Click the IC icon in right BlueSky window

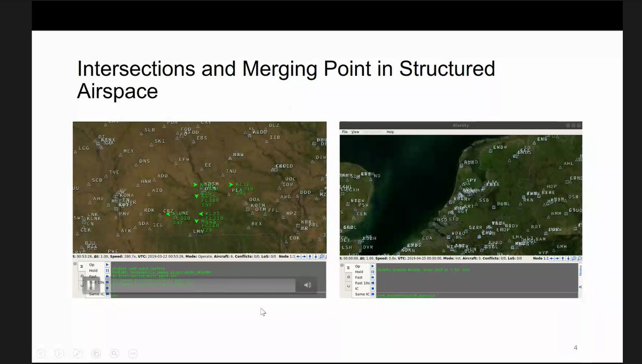pos(373,289)
